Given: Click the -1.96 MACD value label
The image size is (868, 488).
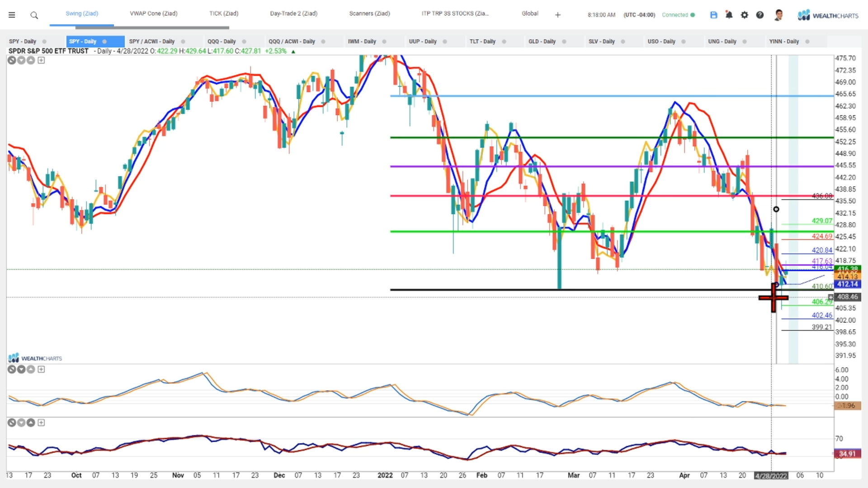Looking at the screenshot, I should point(847,406).
